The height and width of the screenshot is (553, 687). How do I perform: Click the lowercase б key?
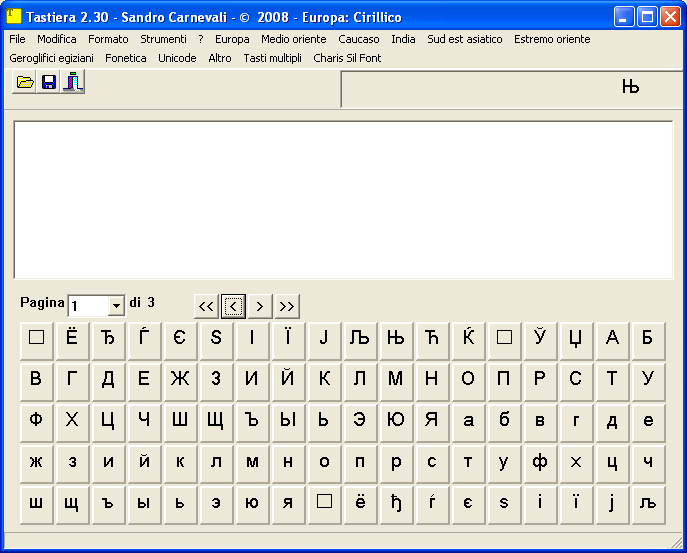click(504, 423)
